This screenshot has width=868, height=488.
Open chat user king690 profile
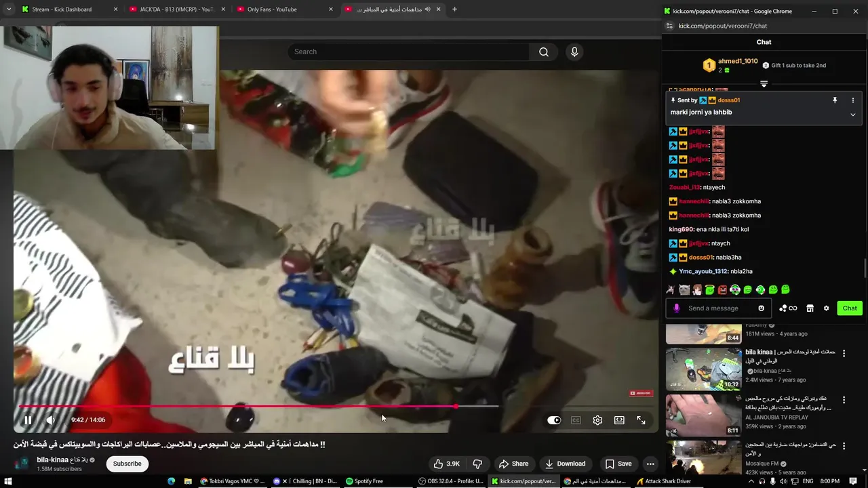[681, 230]
